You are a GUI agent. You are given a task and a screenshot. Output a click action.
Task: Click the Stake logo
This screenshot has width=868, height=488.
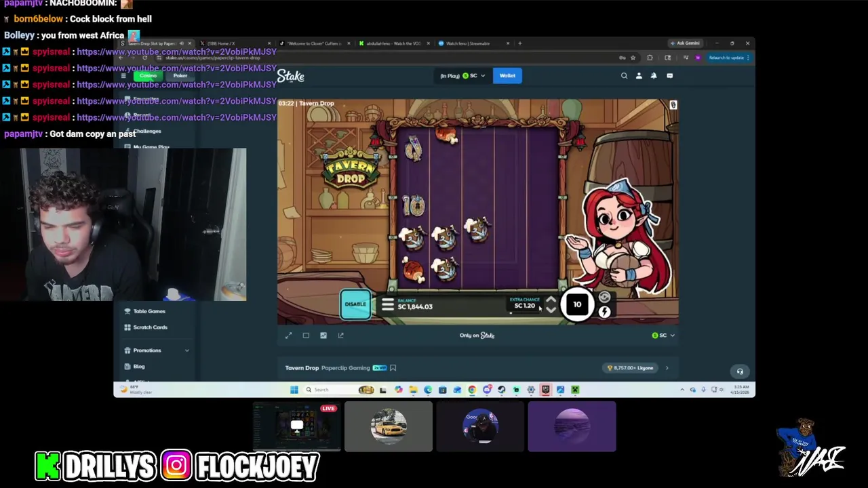click(290, 76)
